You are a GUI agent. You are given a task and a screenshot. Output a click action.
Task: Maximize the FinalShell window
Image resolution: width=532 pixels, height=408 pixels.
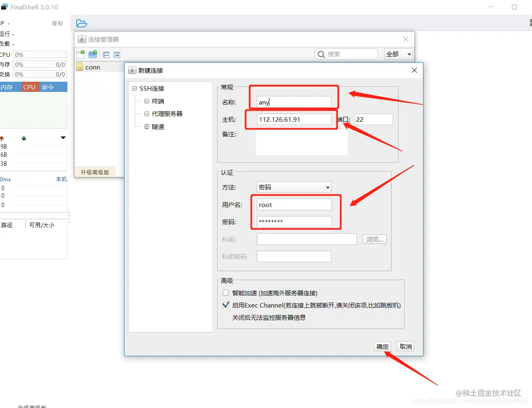514,7
